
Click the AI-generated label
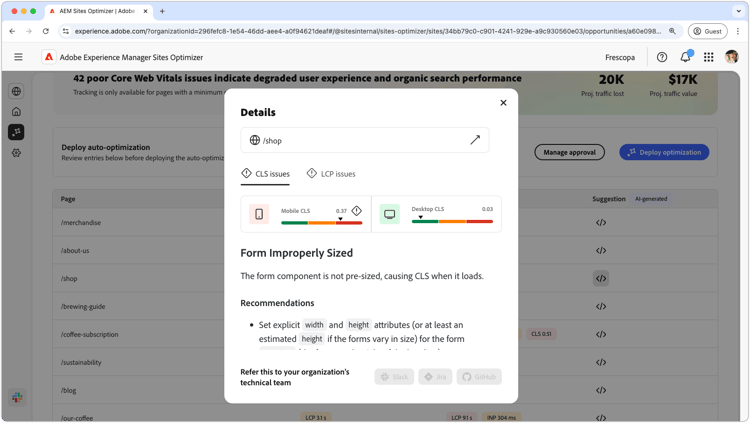click(651, 199)
